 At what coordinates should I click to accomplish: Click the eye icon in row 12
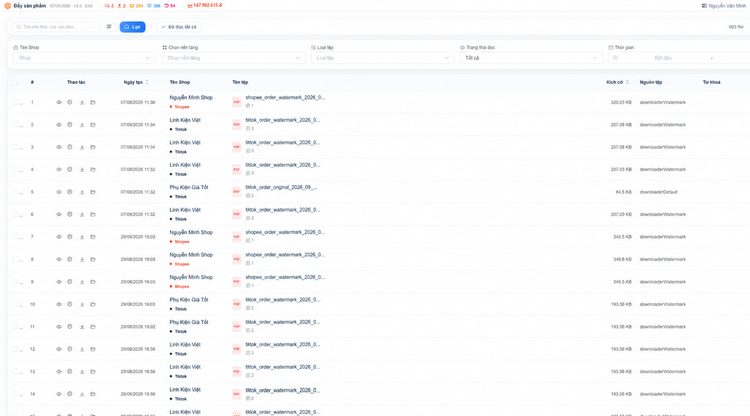pos(59,350)
